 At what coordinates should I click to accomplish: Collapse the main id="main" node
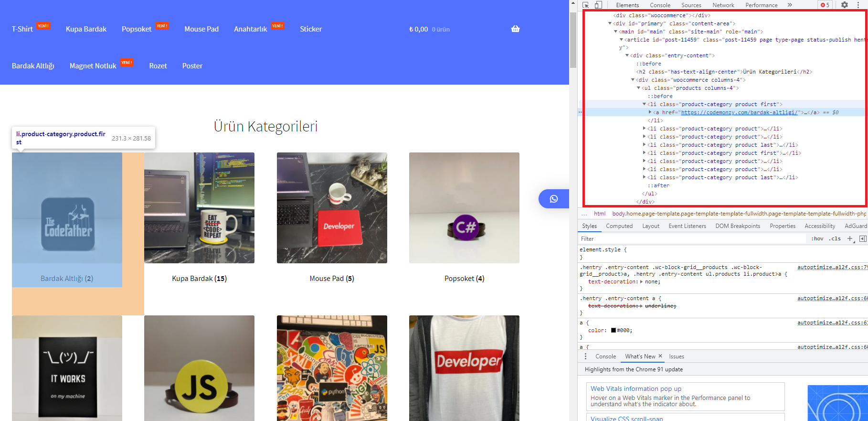(x=615, y=32)
